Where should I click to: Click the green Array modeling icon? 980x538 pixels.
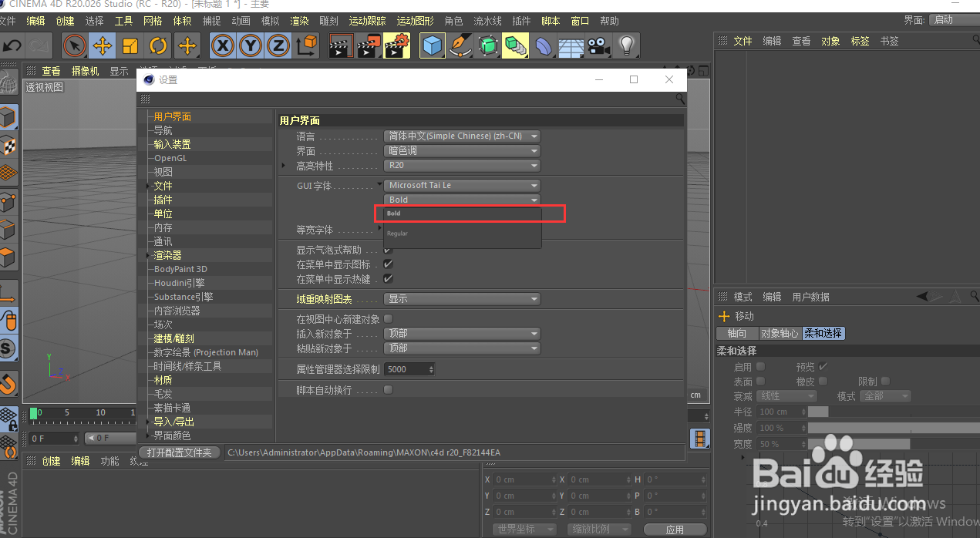coord(515,46)
